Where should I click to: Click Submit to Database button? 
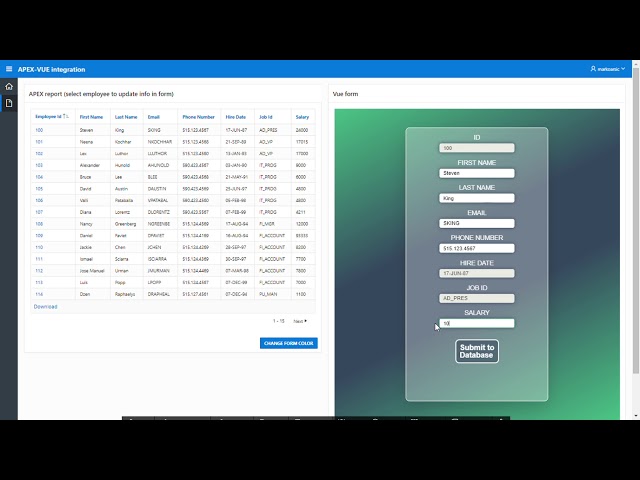coord(477,351)
